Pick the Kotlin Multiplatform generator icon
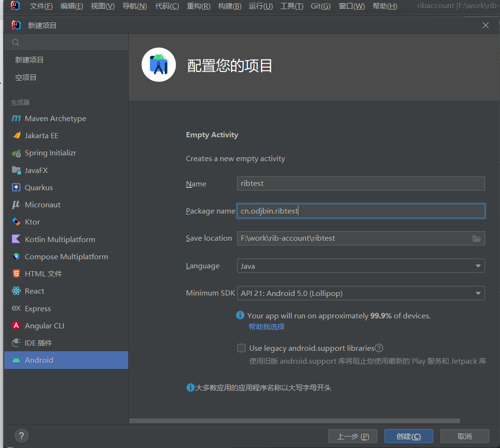The height and width of the screenshot is (448, 500). click(16, 239)
